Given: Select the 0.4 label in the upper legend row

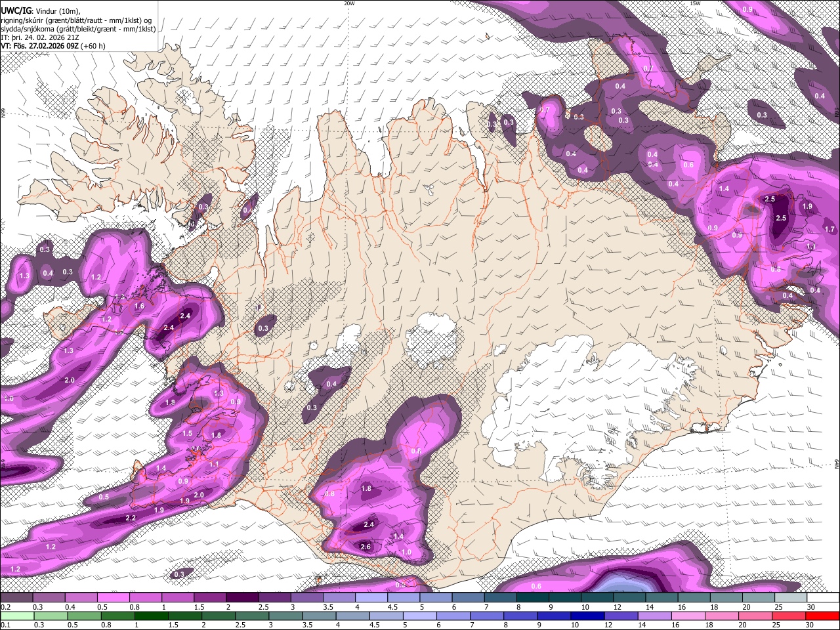Looking at the screenshot, I should tap(70, 606).
